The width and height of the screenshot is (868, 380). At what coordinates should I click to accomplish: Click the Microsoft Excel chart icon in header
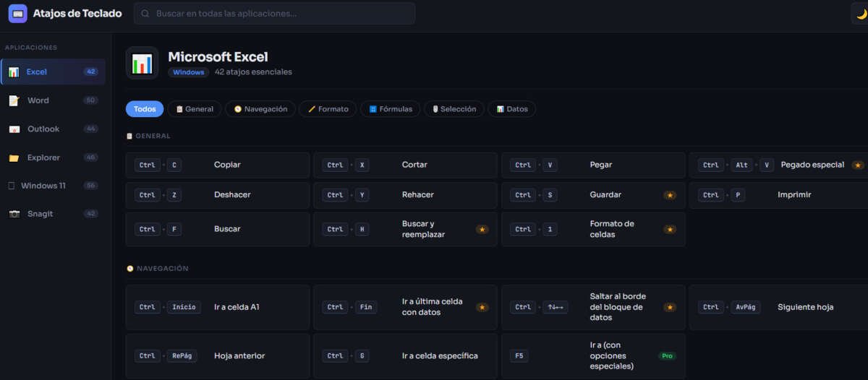click(x=142, y=63)
